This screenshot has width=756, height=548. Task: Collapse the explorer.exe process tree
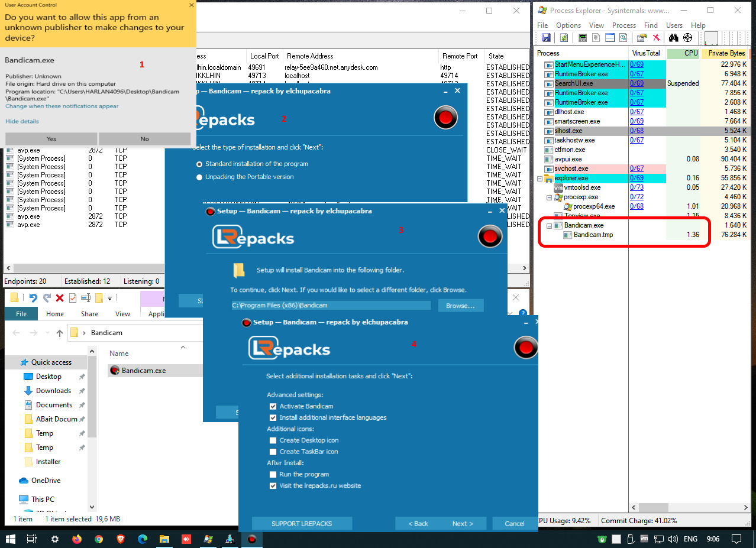539,179
